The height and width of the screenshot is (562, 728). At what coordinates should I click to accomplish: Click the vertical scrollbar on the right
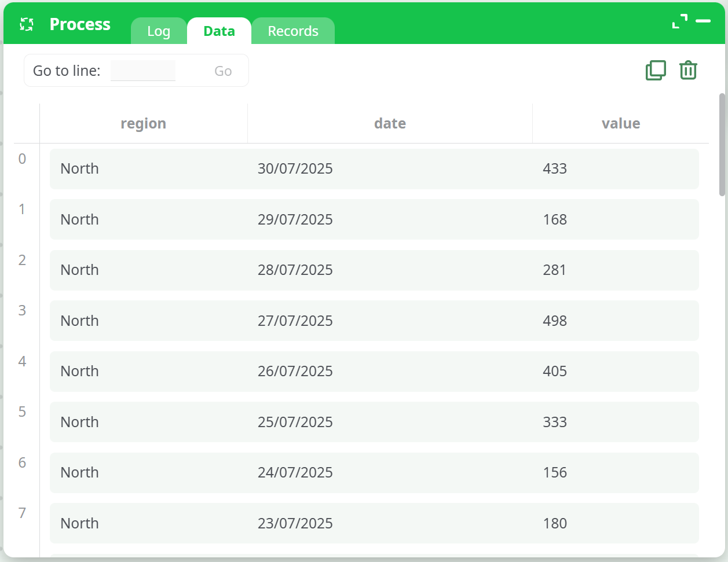(x=722, y=145)
